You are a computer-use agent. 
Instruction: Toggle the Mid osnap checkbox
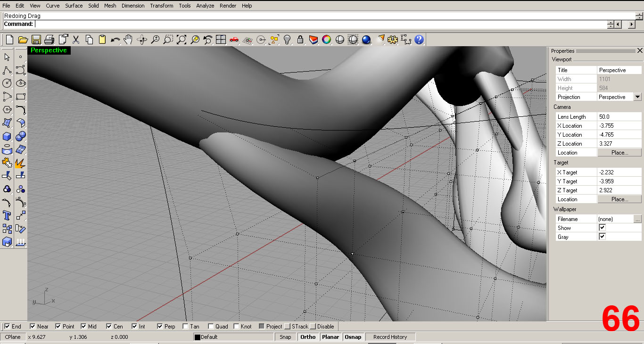point(83,326)
